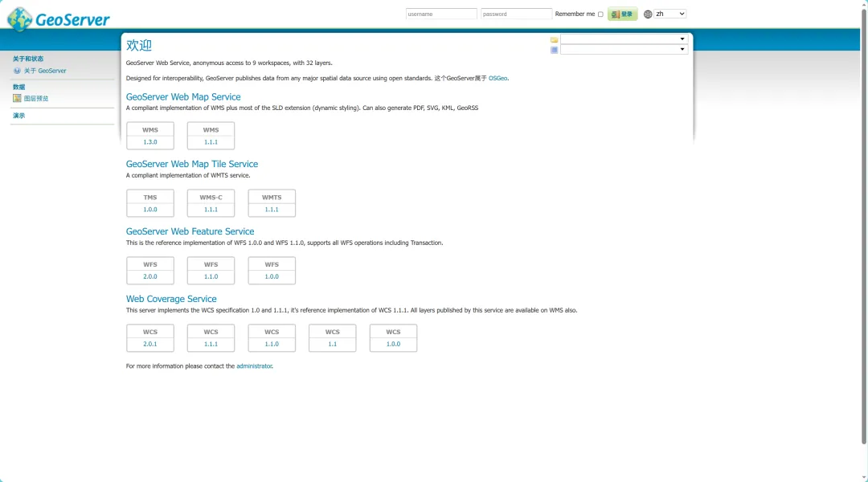Click the administrator contact link
The width and height of the screenshot is (868, 482).
click(254, 366)
